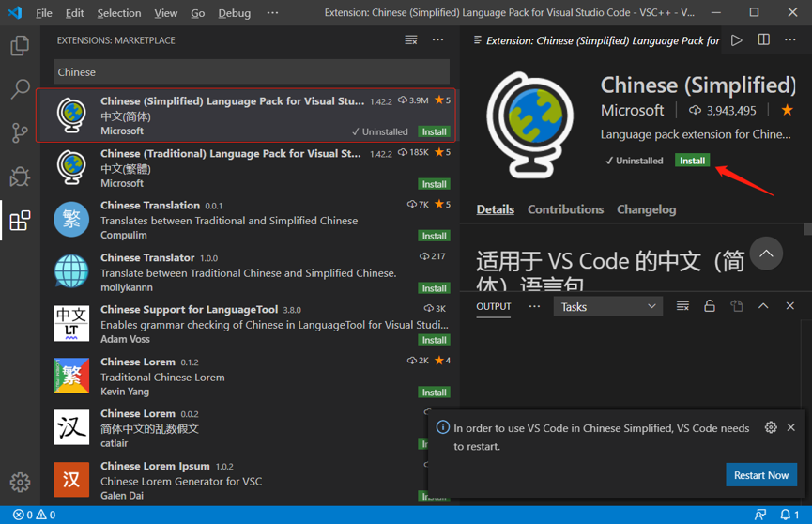Toggle the Output scroll lock

click(x=710, y=306)
